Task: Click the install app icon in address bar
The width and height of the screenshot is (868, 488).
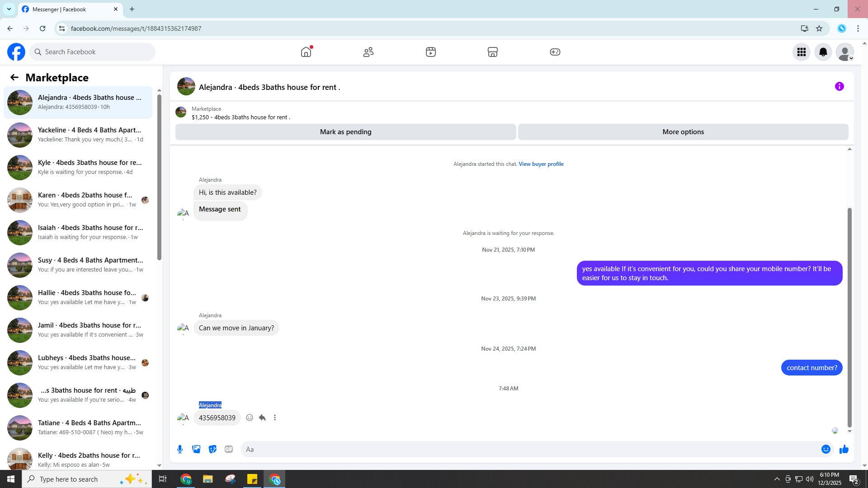Action: [x=805, y=28]
